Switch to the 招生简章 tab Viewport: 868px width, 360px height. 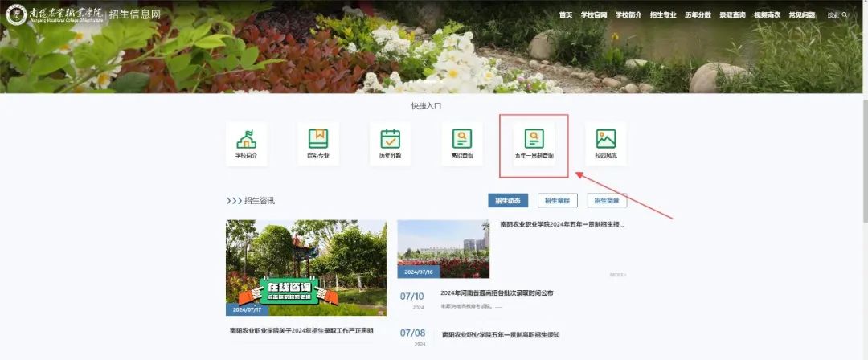(x=607, y=201)
